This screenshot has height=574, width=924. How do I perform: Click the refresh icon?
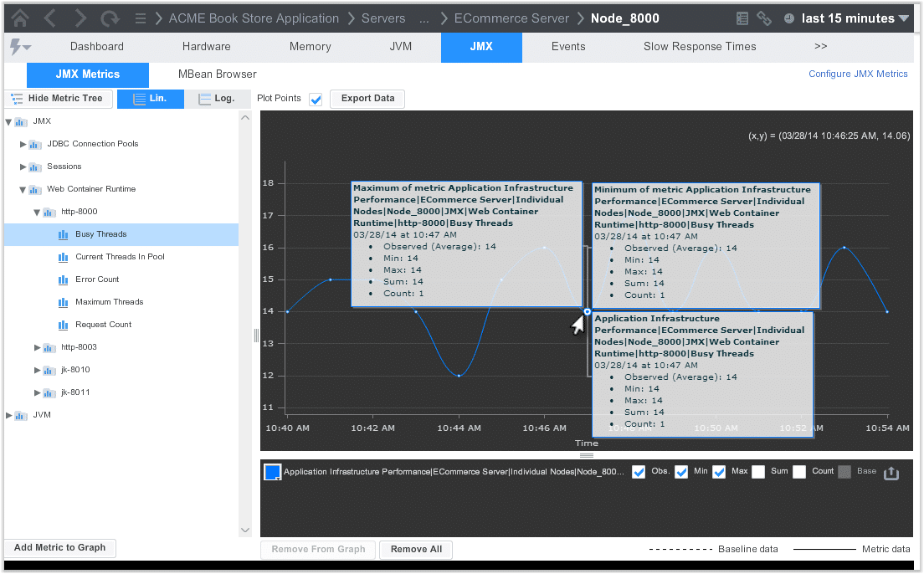110,19
